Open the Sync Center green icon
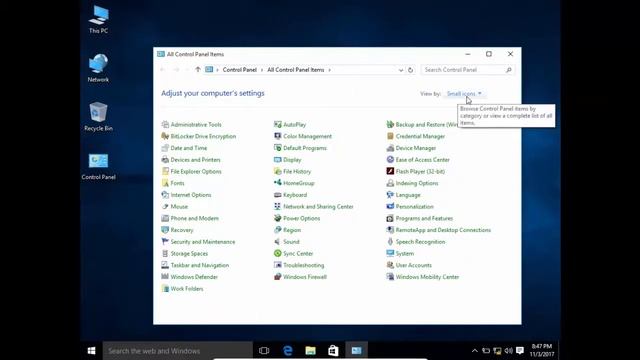Screen dimensions: 640x360 point(278,253)
